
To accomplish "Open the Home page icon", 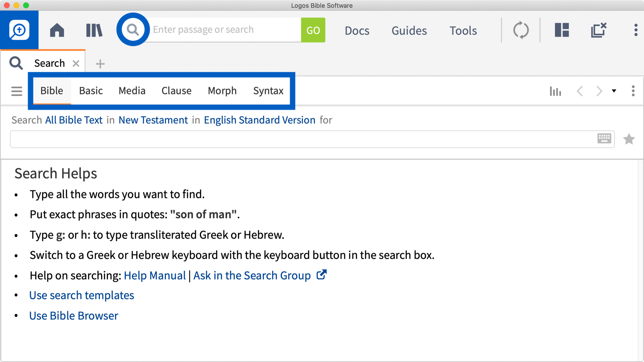I will pos(57,30).
